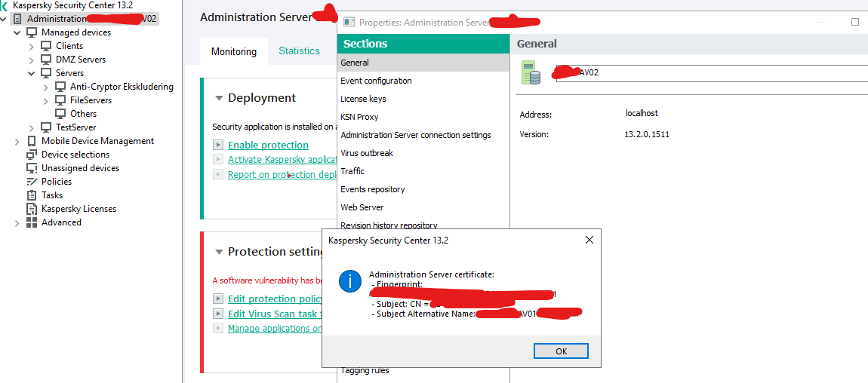This screenshot has width=868, height=383.
Task: Open KSN Proxy section
Action: 359,117
